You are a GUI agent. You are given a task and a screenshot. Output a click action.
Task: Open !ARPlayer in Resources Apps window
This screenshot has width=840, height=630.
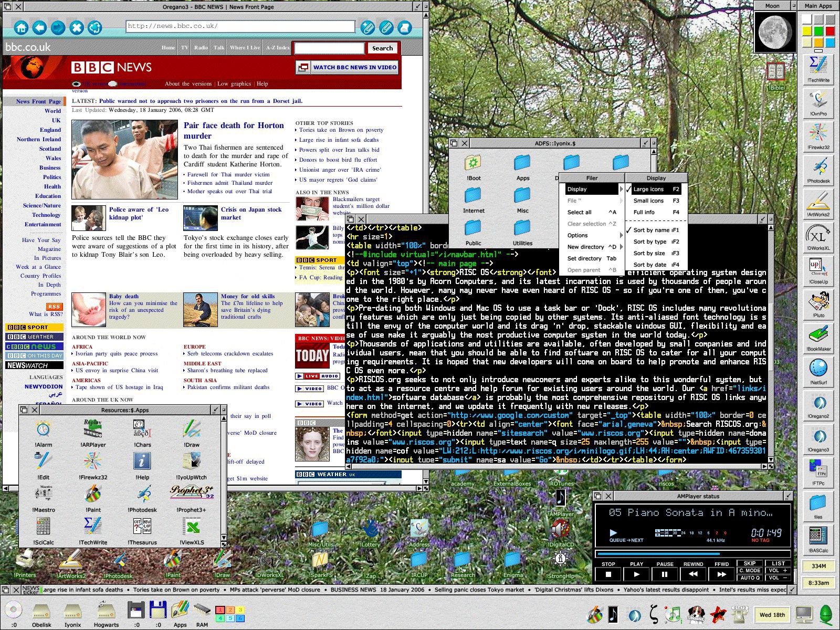point(93,434)
